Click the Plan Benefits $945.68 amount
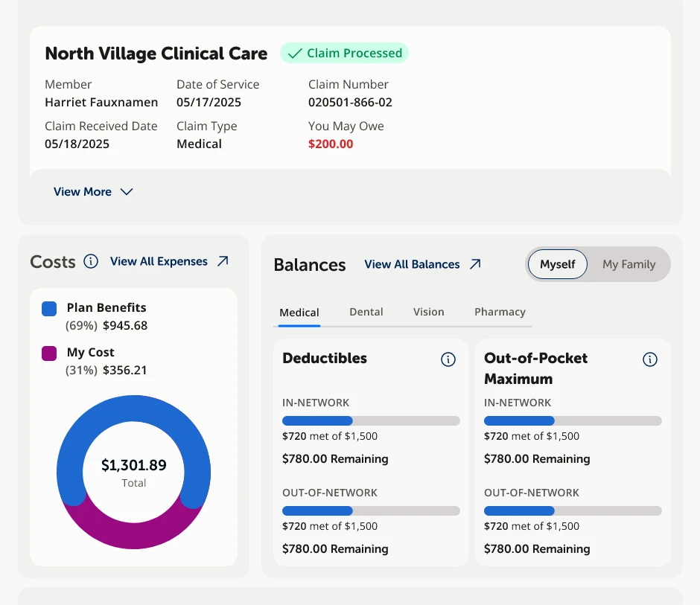The height and width of the screenshot is (605, 700). [x=125, y=326]
